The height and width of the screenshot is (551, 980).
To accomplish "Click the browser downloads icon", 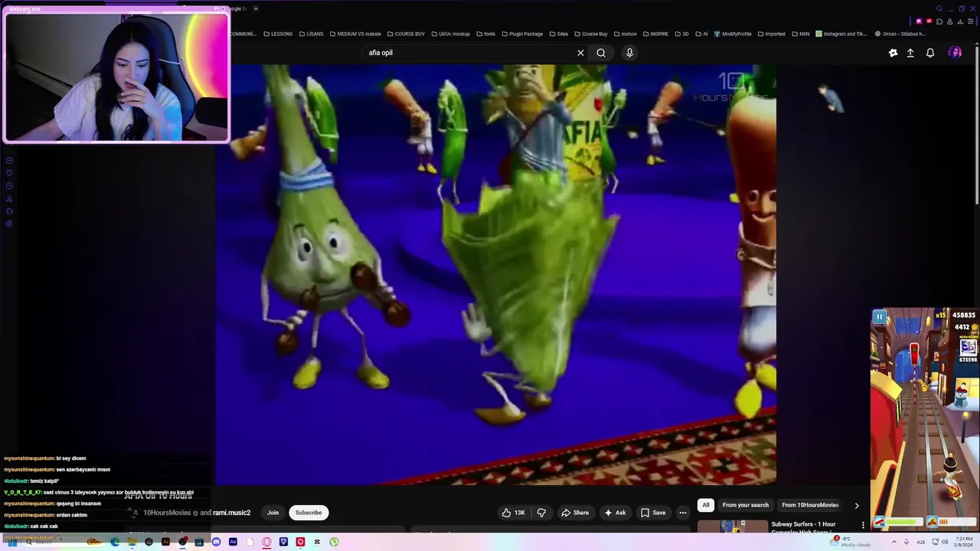I will [960, 21].
